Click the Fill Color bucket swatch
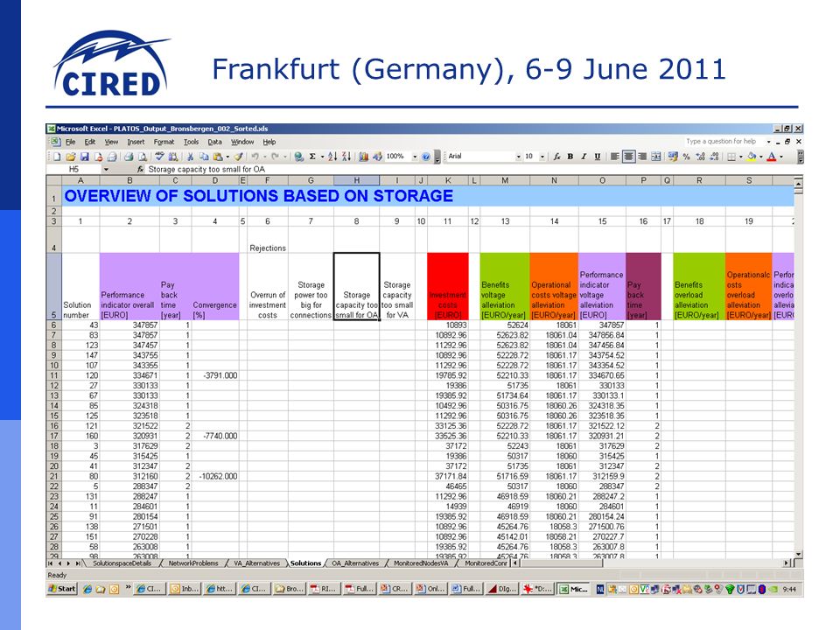The height and width of the screenshot is (630, 840). tap(752, 157)
